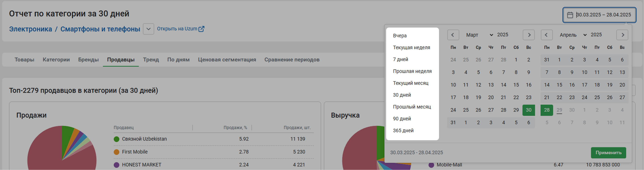Click First Mobile seller row

click(214, 152)
